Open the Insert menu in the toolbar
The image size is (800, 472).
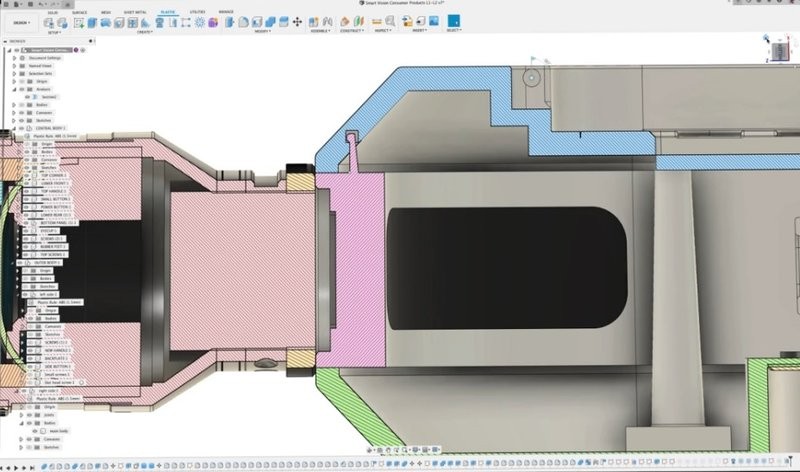[415, 30]
